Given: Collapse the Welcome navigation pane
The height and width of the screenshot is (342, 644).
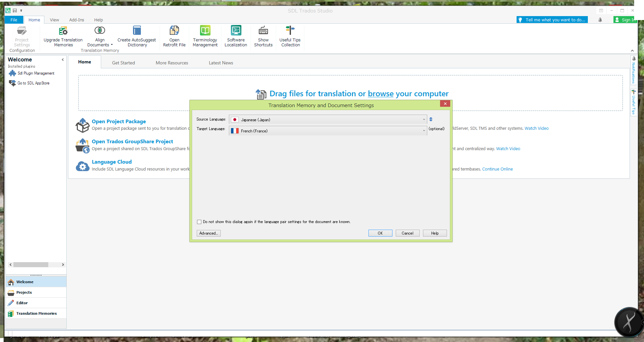Looking at the screenshot, I should pyautogui.click(x=63, y=60).
